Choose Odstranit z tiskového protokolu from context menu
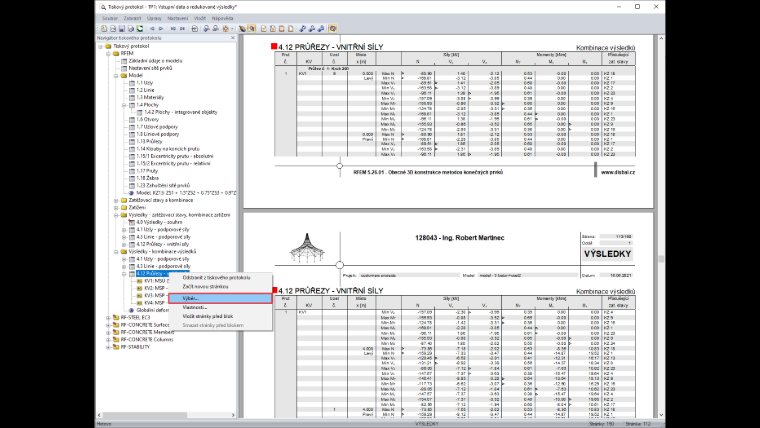This screenshot has height=428, width=760. (x=216, y=278)
